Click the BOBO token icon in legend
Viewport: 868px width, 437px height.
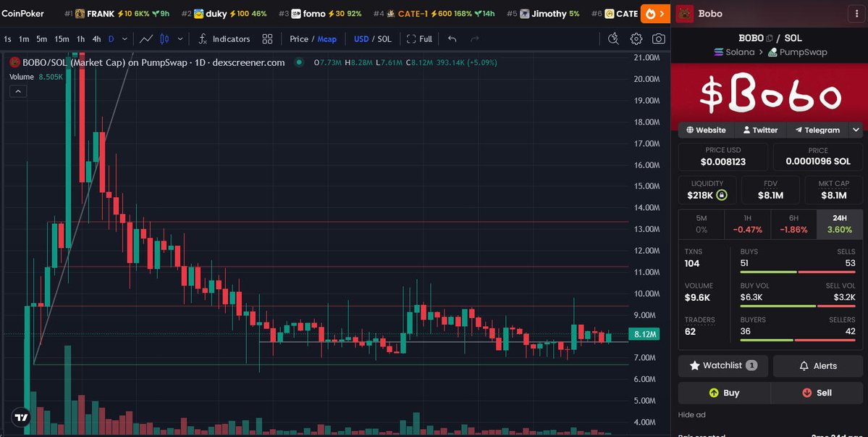[15, 62]
